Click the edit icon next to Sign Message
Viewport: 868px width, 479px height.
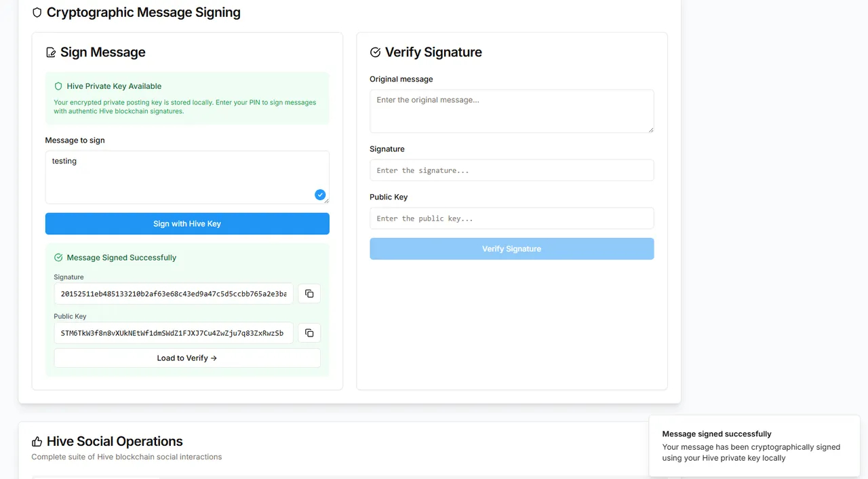(51, 52)
